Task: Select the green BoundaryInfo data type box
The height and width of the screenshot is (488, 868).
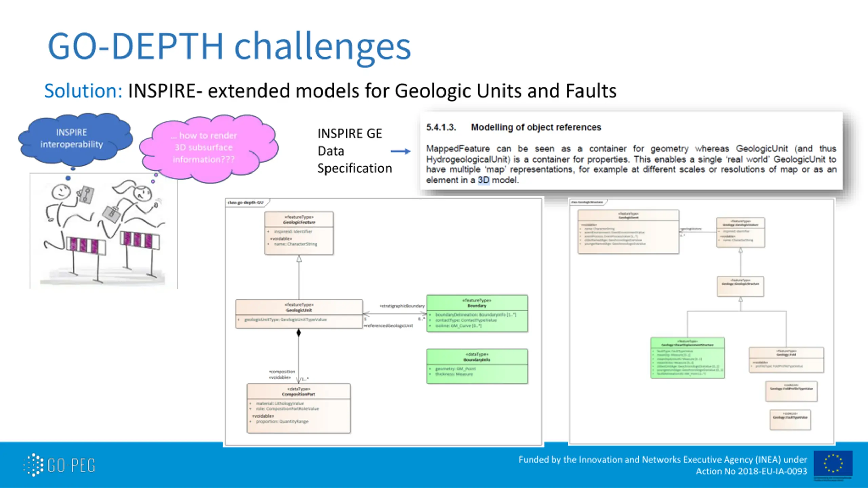Action: (x=477, y=366)
